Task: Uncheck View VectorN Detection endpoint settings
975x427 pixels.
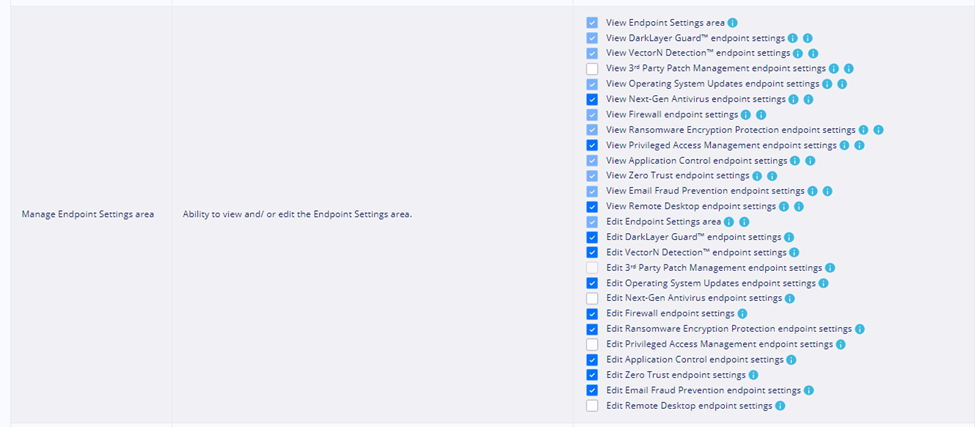Action: 592,53
